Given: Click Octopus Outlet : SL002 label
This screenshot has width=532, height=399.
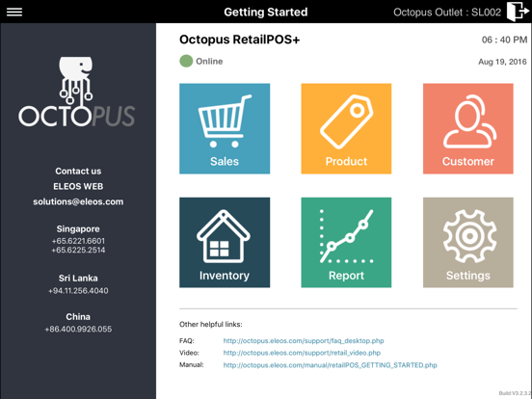Looking at the screenshot, I should coord(447,13).
